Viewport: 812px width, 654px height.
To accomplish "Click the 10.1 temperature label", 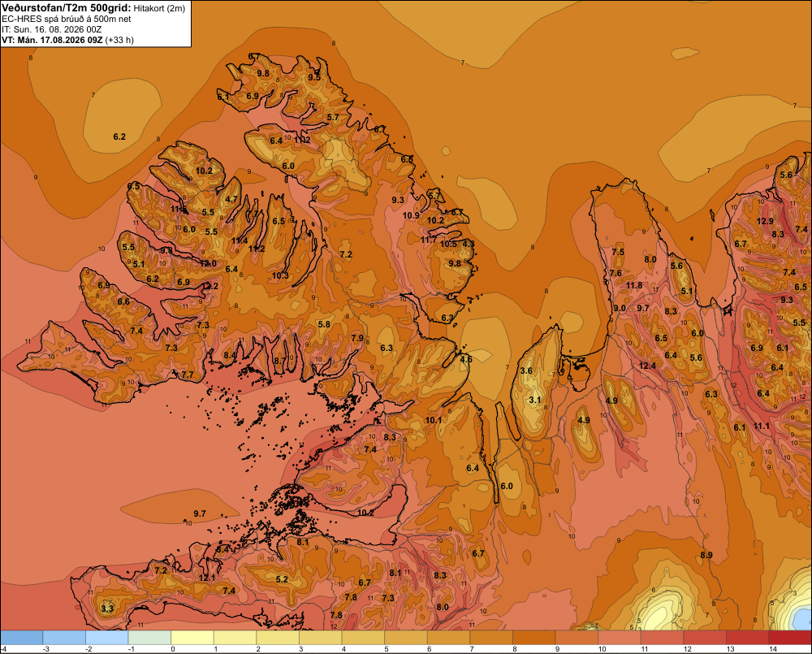I will pos(434,420).
